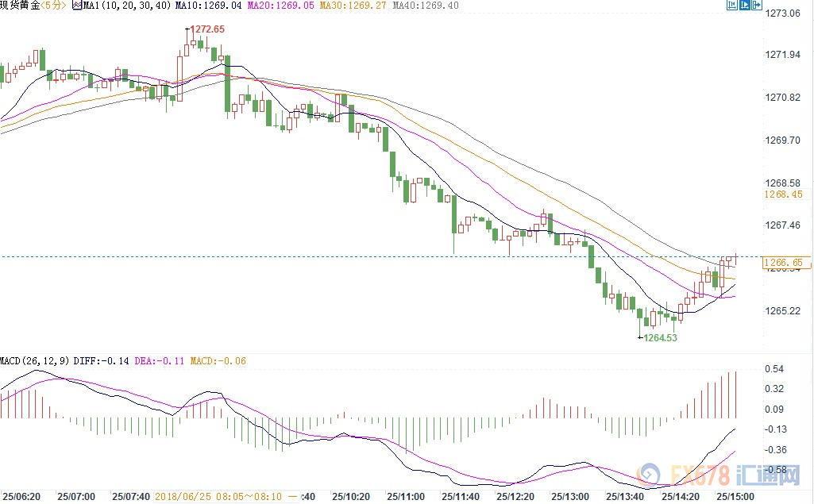814x504 pixels.
Task: Click the 现货黄金 instrument title
Action: 20,6
